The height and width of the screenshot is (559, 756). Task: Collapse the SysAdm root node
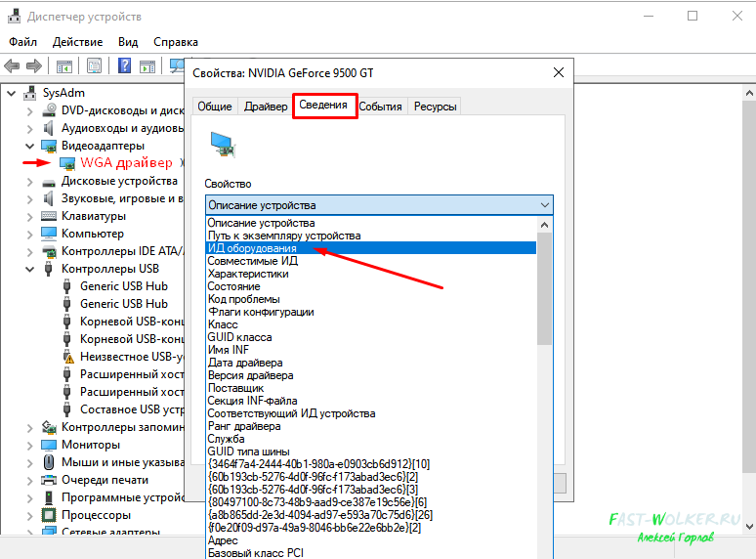click(11, 93)
